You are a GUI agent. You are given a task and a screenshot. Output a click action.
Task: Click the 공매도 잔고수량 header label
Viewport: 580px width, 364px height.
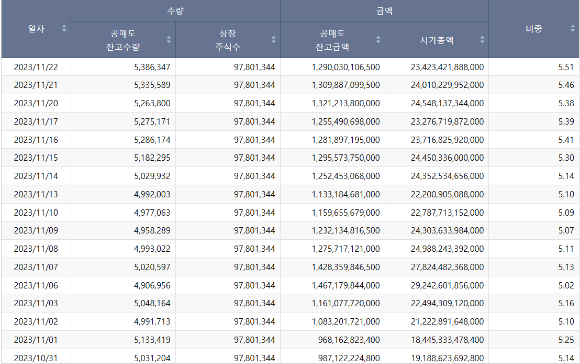tap(123, 40)
